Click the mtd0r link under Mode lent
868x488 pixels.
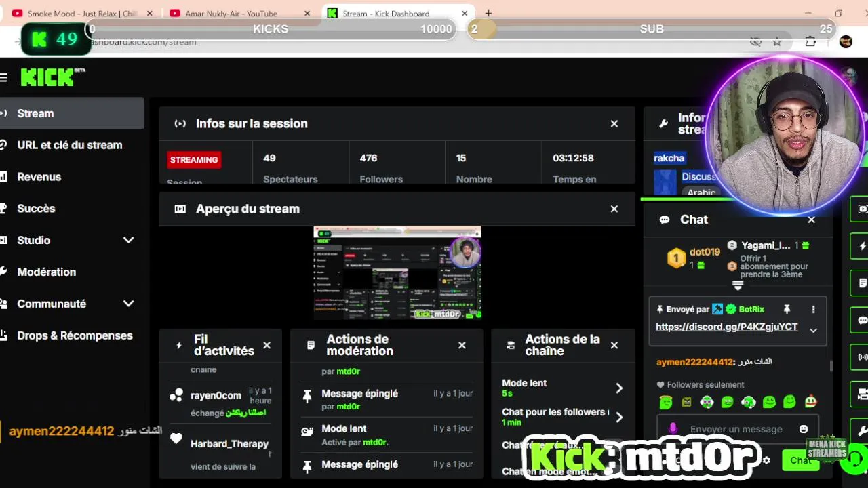pos(375,443)
